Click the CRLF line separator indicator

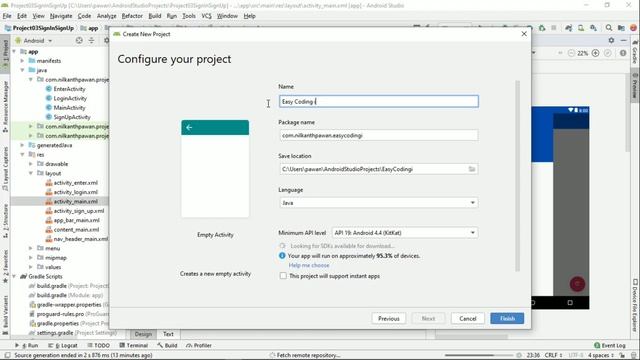coord(553,355)
